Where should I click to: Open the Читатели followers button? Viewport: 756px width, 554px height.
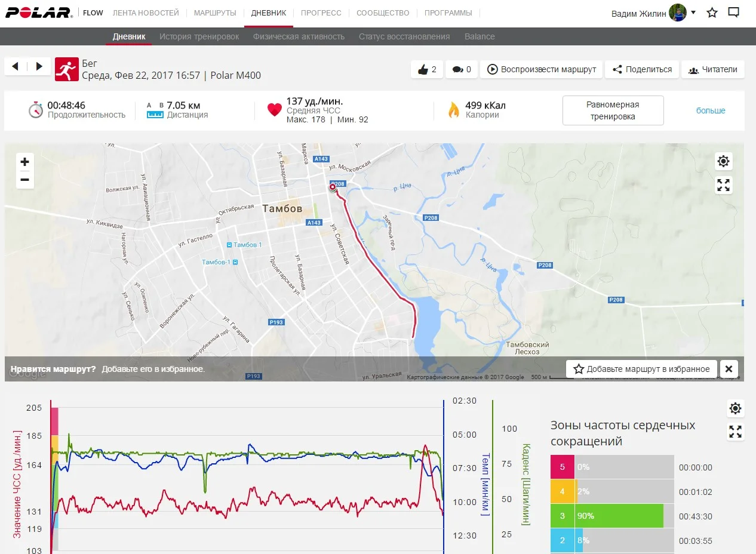713,69
